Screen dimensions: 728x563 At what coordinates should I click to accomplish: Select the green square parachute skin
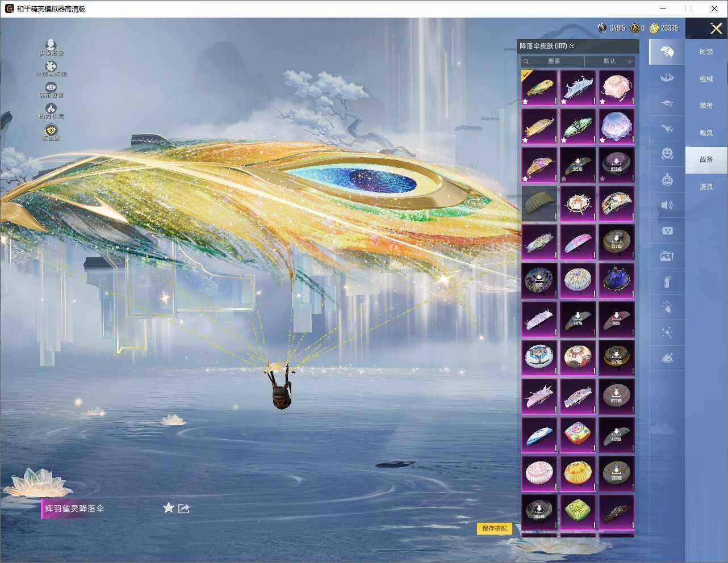pos(578,512)
